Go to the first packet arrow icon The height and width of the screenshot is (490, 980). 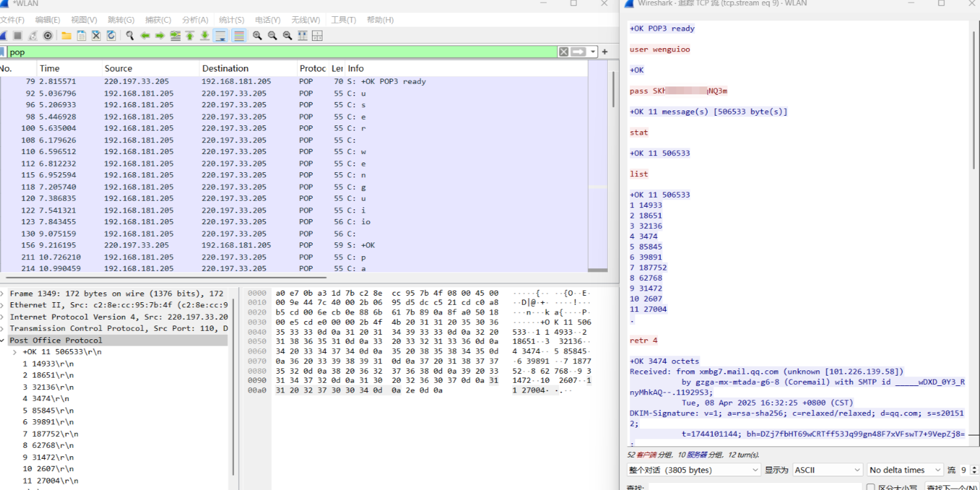click(x=190, y=36)
